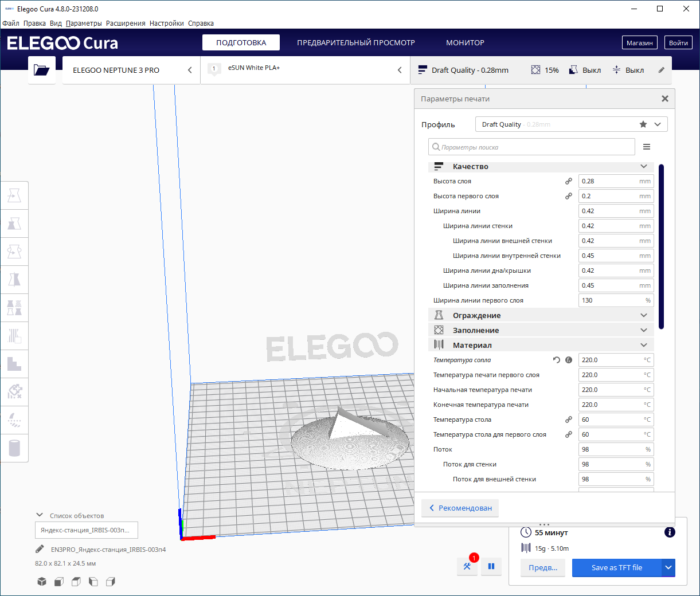700x596 pixels.
Task: Click the Рекомендован button
Action: [x=460, y=508]
